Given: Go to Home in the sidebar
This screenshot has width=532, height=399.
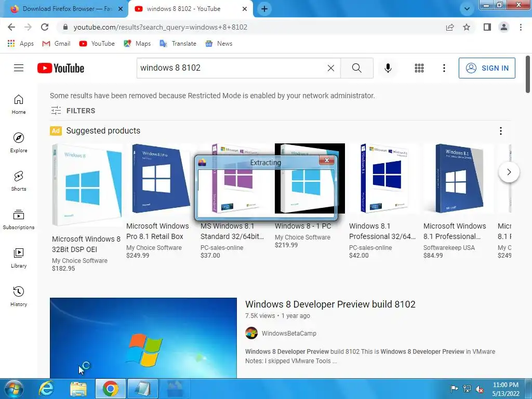Looking at the screenshot, I should [x=19, y=104].
